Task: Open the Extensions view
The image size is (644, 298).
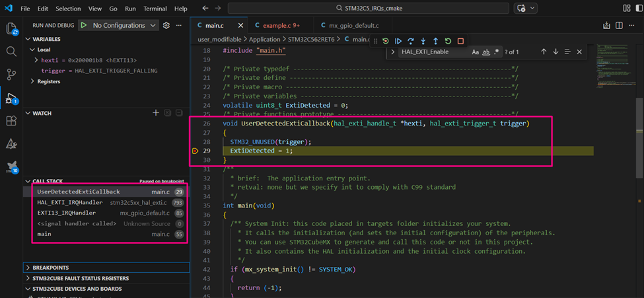Action: pos(11,120)
